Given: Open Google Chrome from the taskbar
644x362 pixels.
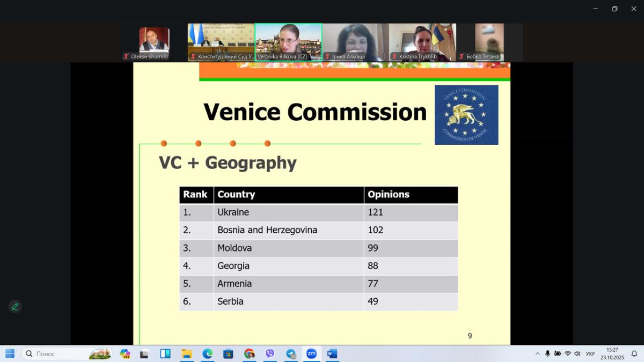Looking at the screenshot, I should 249,353.
